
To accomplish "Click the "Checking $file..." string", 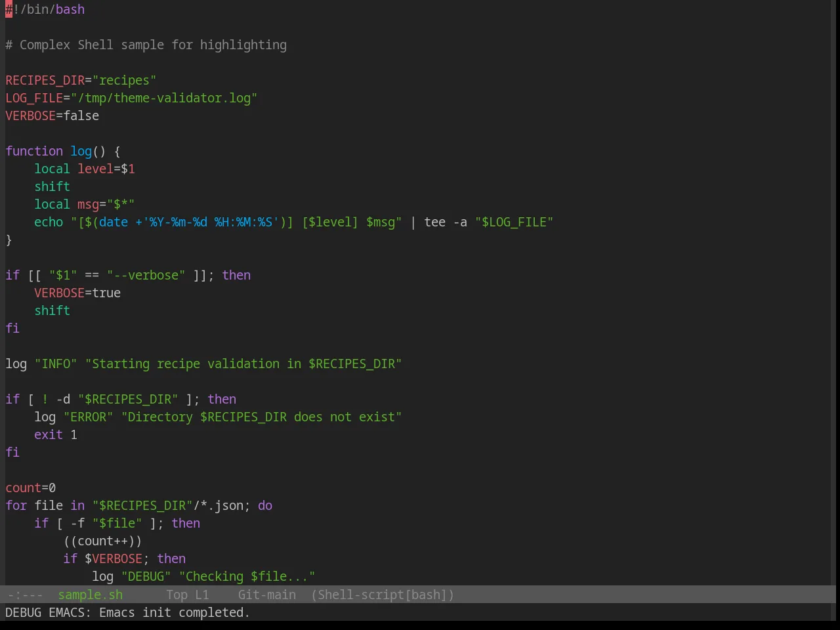I will click(247, 576).
